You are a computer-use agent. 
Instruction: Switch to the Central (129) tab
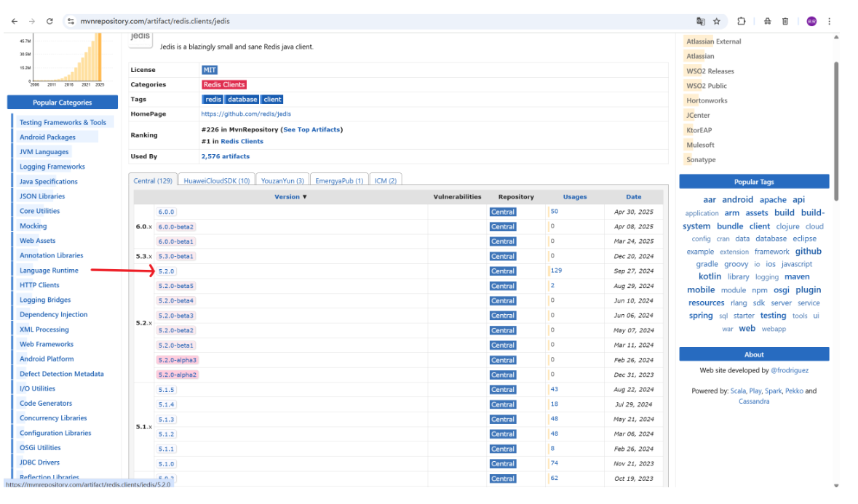pos(153,181)
